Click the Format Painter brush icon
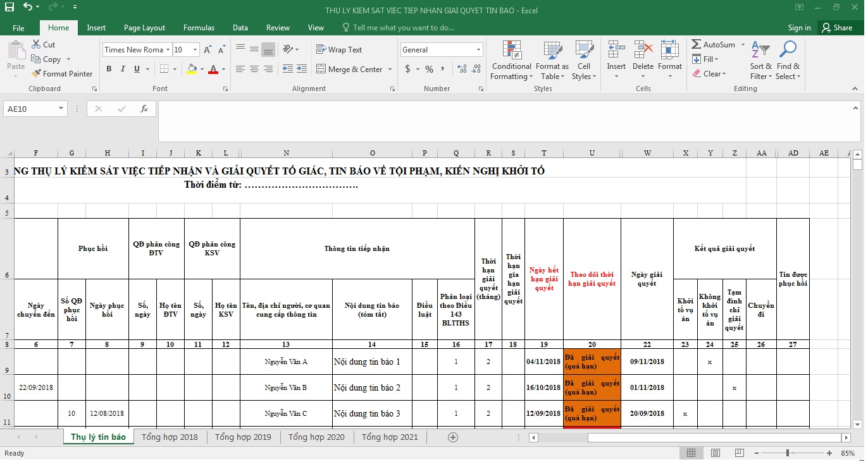The width and height of the screenshot is (868, 462). [x=36, y=74]
